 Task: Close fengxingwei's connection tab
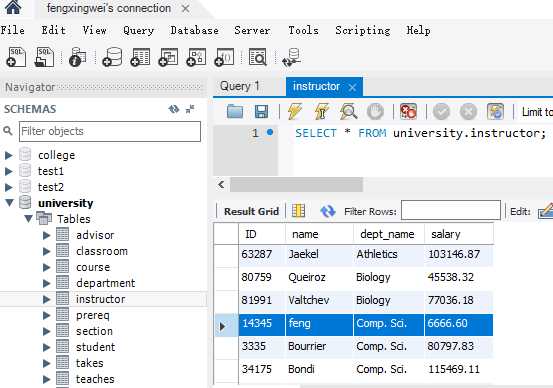pyautogui.click(x=186, y=8)
